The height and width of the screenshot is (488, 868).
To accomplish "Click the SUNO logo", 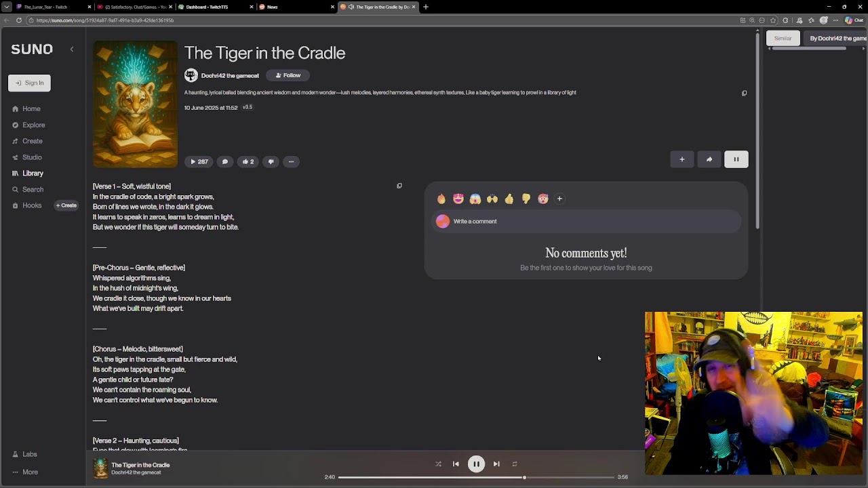I will click(32, 49).
